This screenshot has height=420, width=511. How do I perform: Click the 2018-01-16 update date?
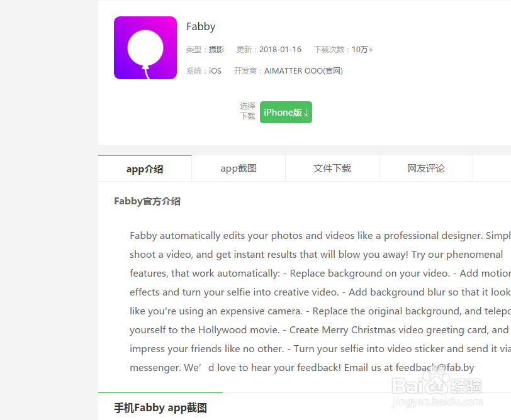click(x=280, y=50)
